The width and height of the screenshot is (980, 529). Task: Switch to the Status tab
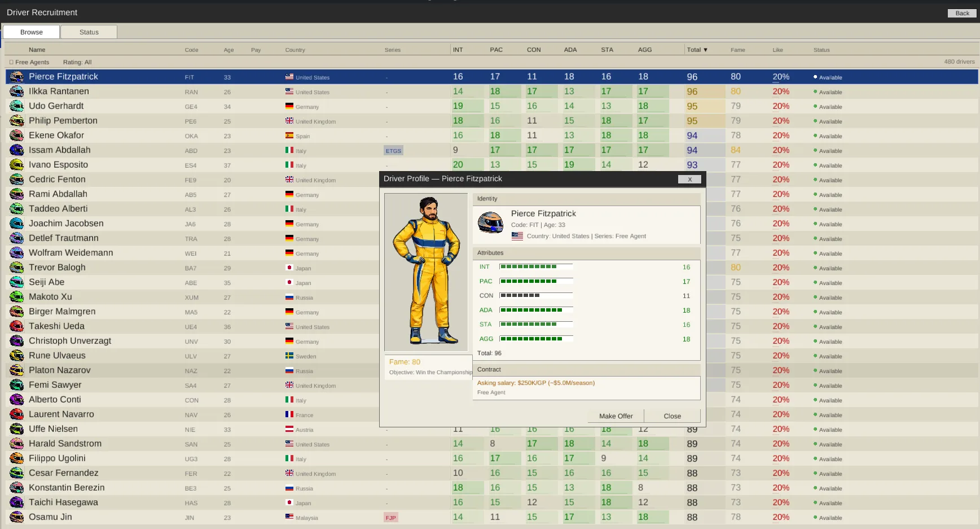89,32
